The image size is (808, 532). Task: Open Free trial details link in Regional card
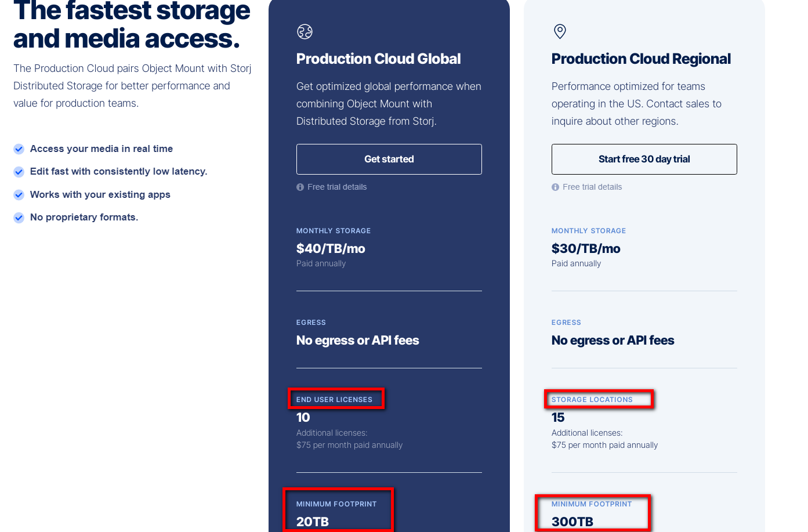[x=592, y=187]
